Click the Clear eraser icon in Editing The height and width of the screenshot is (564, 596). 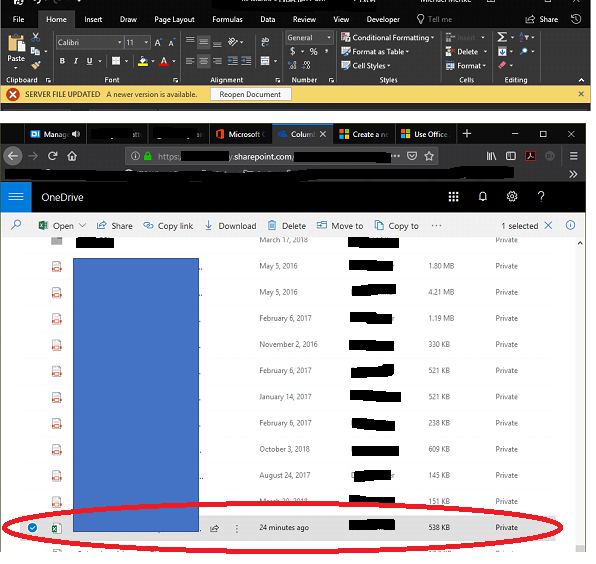502,65
